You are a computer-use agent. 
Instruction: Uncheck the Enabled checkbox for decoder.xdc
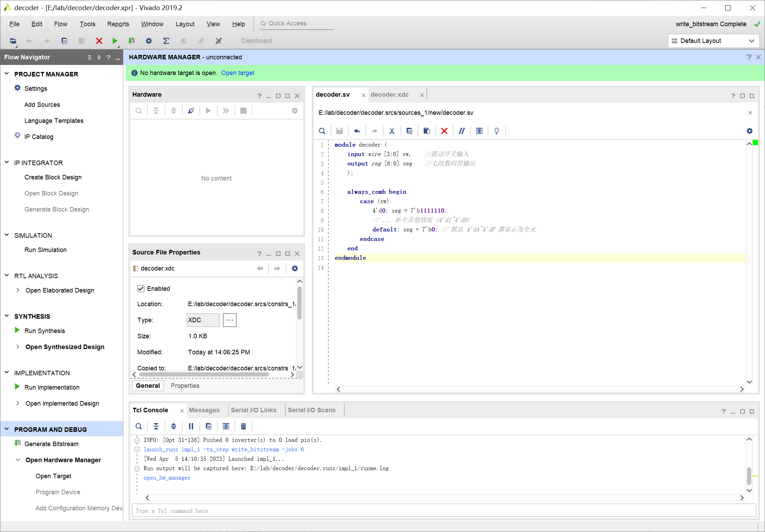pyautogui.click(x=141, y=289)
